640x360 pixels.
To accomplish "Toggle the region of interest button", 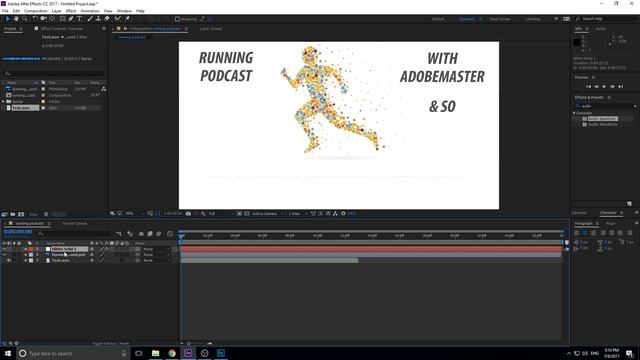I will [x=239, y=213].
